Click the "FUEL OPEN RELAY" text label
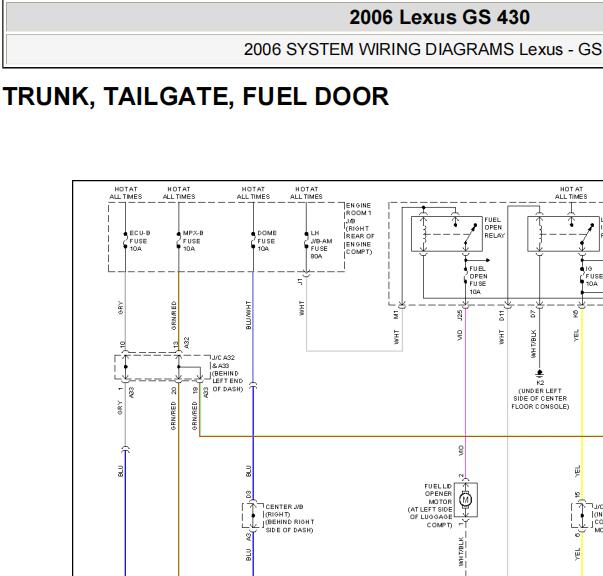This screenshot has width=603, height=576. [x=494, y=227]
